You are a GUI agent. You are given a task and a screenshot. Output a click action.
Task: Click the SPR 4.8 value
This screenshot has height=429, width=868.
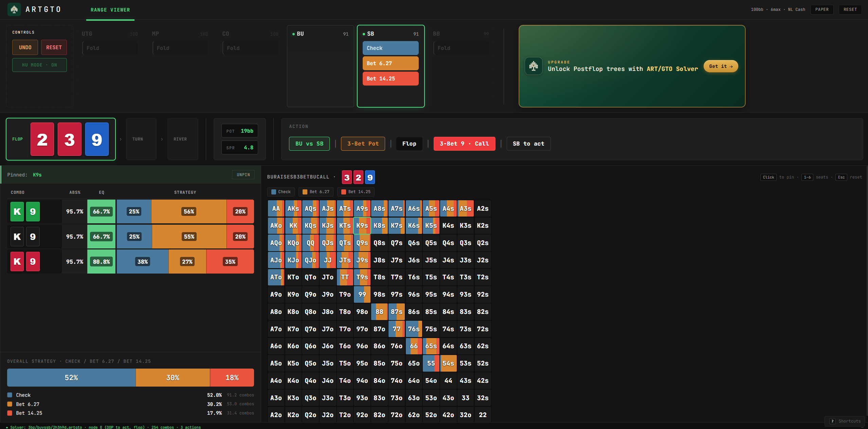240,148
